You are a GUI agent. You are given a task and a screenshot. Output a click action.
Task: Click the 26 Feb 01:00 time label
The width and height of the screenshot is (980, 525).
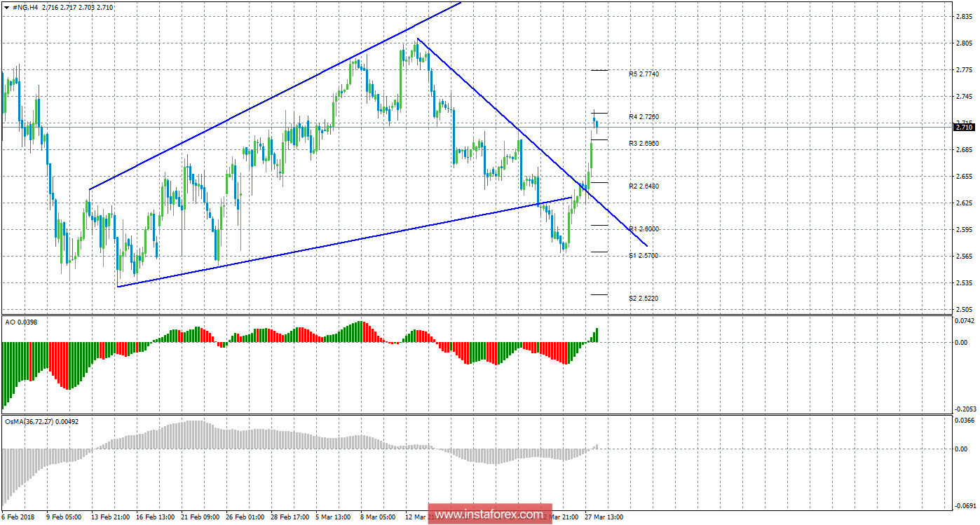(x=246, y=517)
